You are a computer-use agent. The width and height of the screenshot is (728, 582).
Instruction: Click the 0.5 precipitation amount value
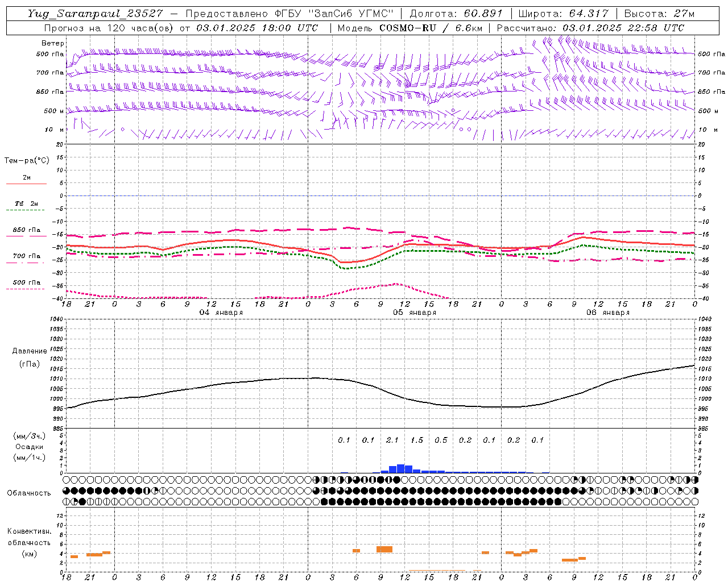pyautogui.click(x=441, y=440)
